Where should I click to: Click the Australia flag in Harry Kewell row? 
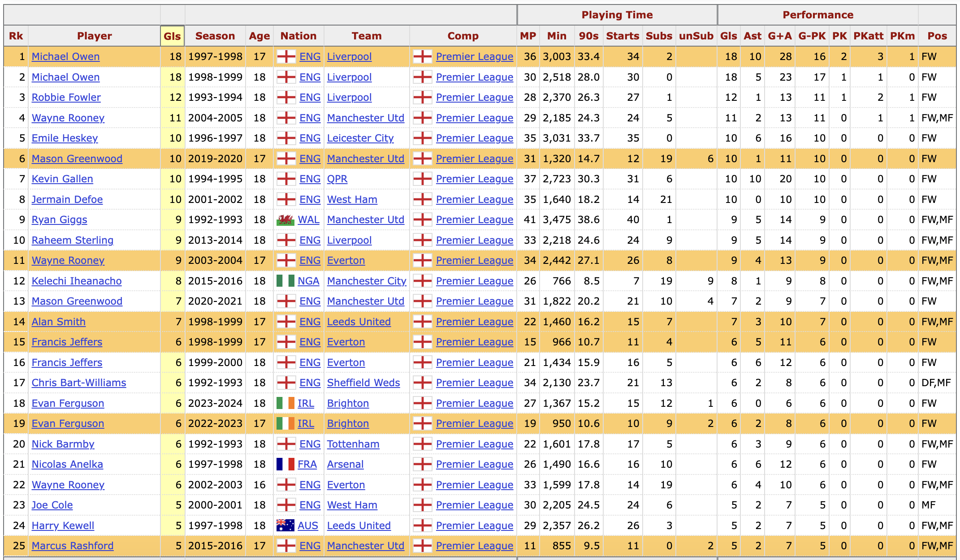pos(285,526)
